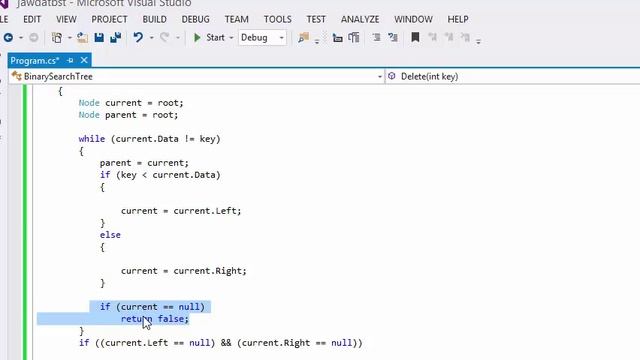This screenshot has width=640, height=360.
Task: Toggle pin on the Program.cs tab
Action: coord(70,60)
